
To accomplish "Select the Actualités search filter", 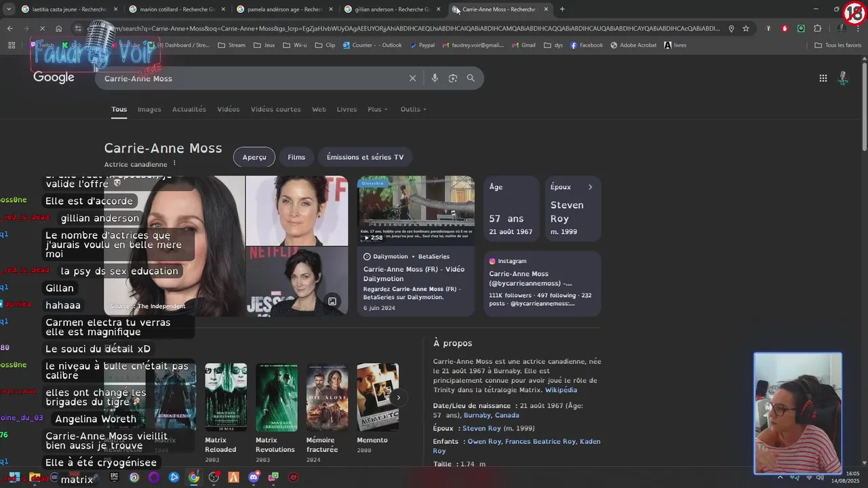I will tap(189, 109).
